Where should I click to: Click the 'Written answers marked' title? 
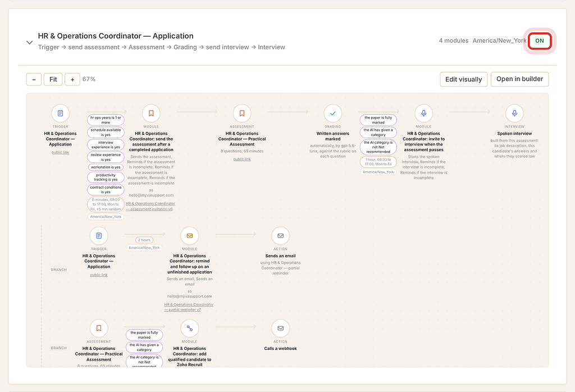(x=333, y=136)
